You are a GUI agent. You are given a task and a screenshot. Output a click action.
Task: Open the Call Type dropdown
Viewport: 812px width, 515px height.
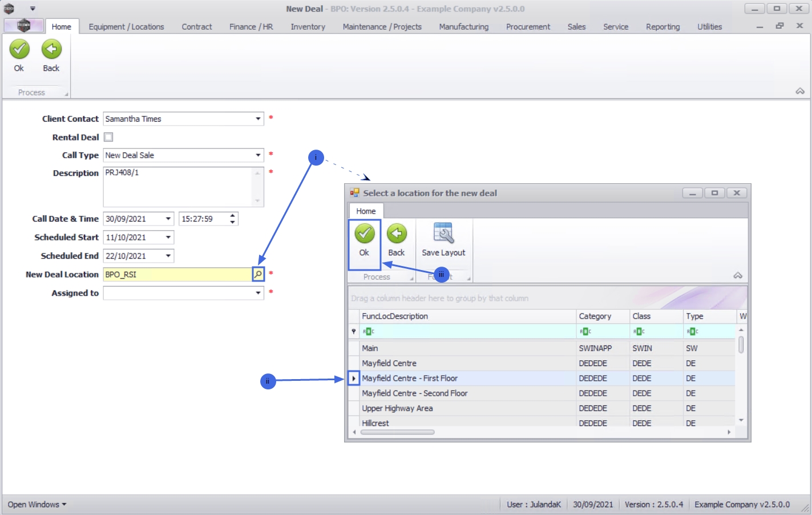pyautogui.click(x=258, y=155)
